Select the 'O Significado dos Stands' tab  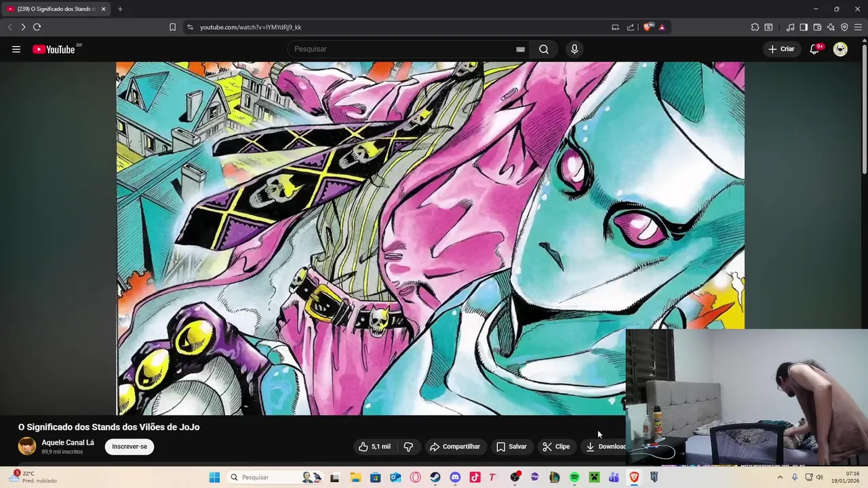(x=56, y=9)
